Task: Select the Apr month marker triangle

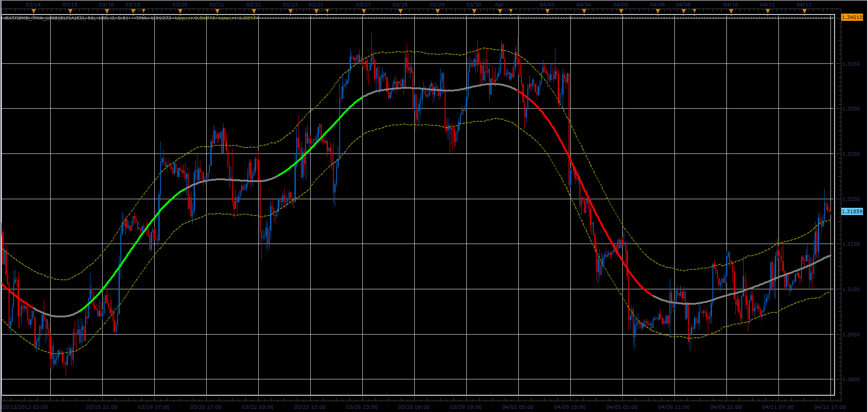Action: click(499, 10)
